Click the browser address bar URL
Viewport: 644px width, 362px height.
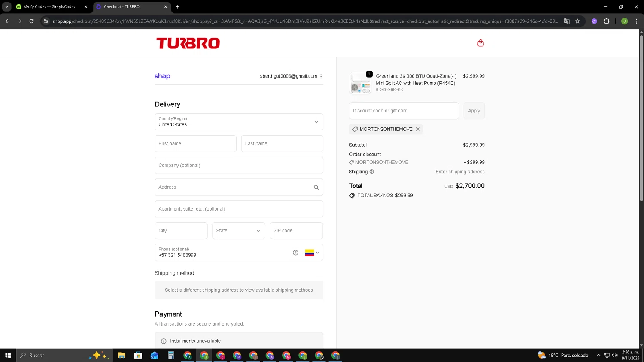pyautogui.click(x=305, y=21)
